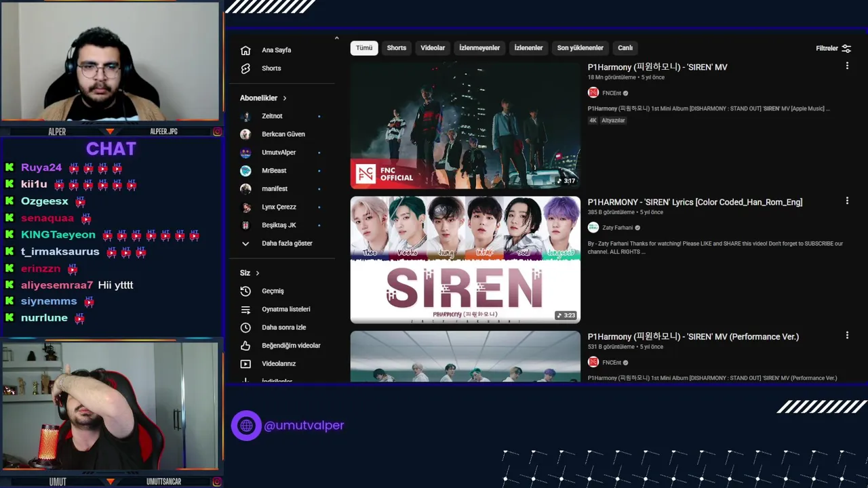The height and width of the screenshot is (488, 868).
Task: Play the SIREN MV thumbnail
Action: pos(465,125)
